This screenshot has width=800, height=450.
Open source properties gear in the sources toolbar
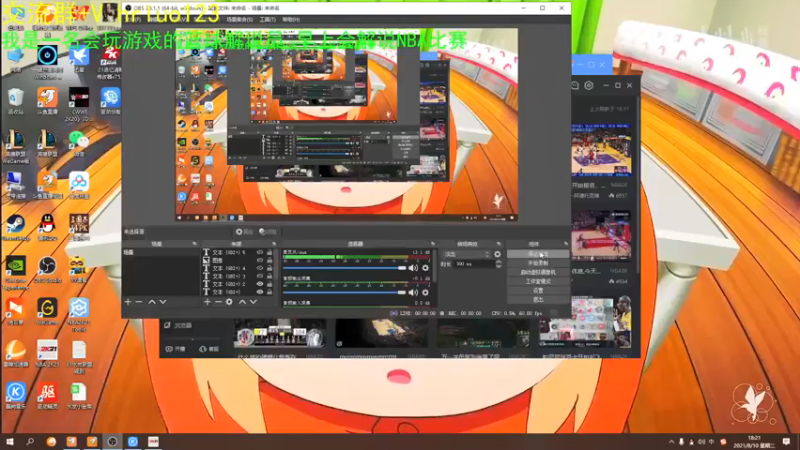pyautogui.click(x=229, y=302)
